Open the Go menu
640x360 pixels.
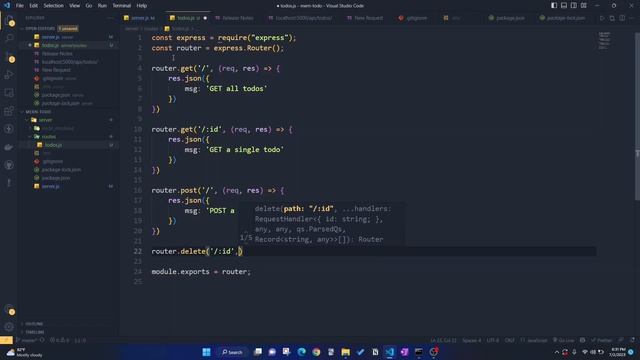tap(89, 6)
